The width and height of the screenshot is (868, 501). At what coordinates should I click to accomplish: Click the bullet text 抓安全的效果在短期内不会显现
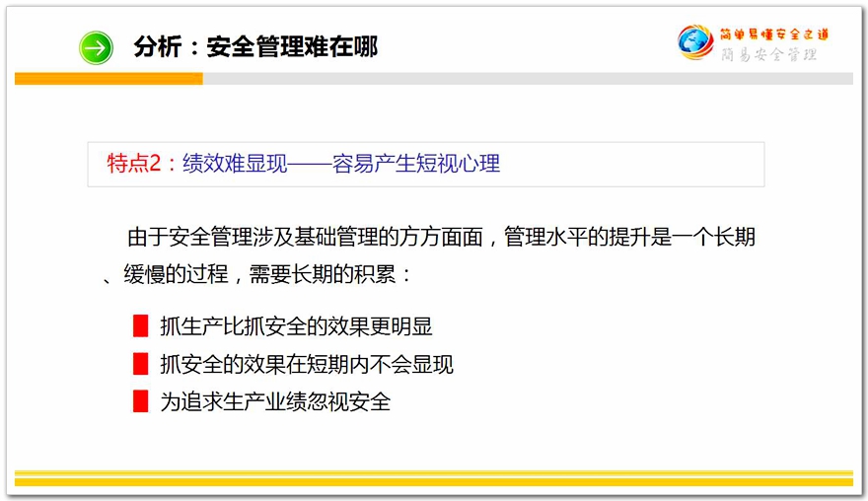[x=307, y=364]
